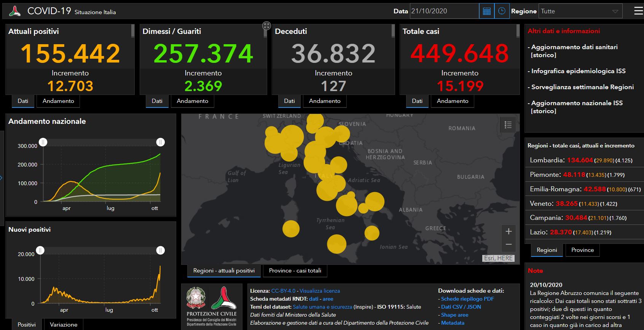Open the hamburger menu icon
The image size is (644, 330).
click(x=638, y=11)
